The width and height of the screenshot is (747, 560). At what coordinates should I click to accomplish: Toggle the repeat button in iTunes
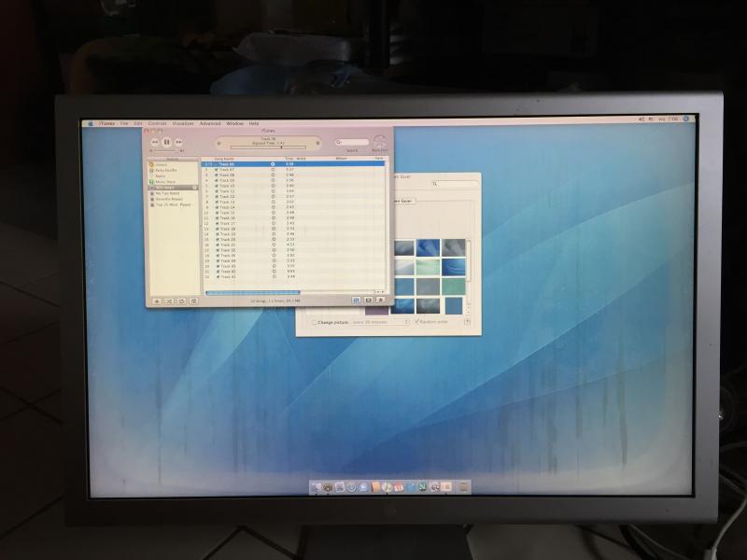pos(181,301)
